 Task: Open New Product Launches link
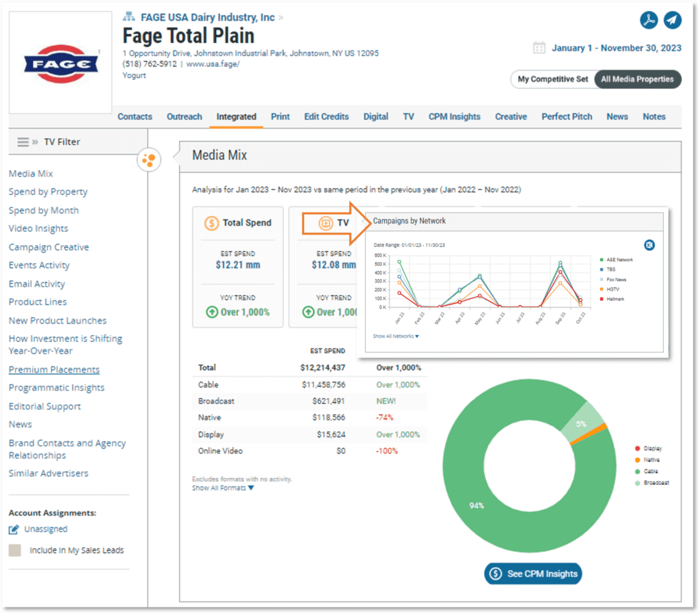click(x=57, y=321)
